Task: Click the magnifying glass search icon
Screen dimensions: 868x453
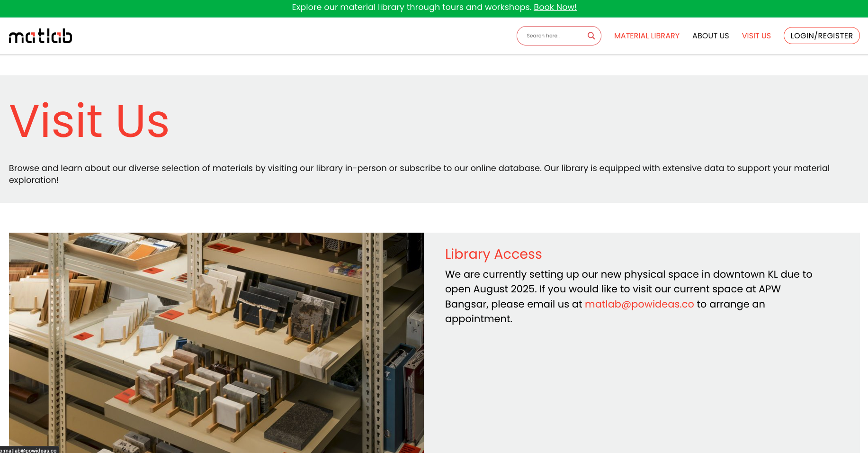Action: point(591,36)
